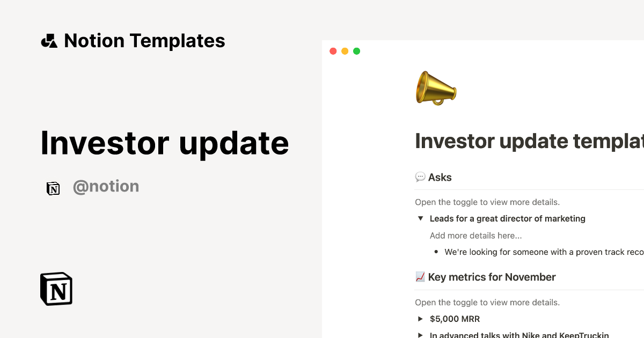Select the Notion logo beside 'Notion Templates'
This screenshot has height=338, width=644.
point(49,41)
